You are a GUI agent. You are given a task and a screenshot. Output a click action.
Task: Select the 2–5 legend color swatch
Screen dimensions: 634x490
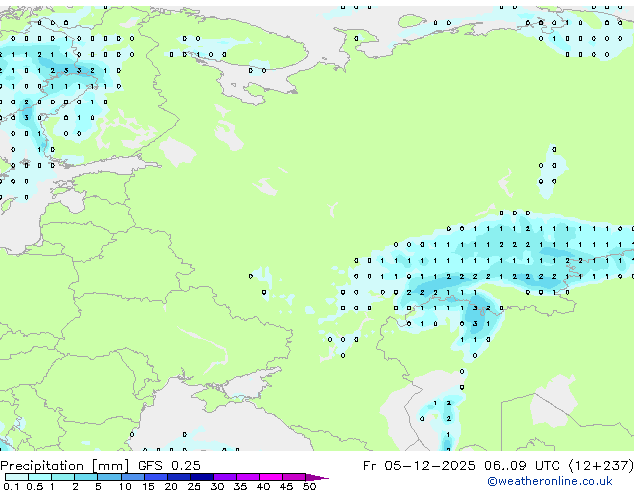86,477
